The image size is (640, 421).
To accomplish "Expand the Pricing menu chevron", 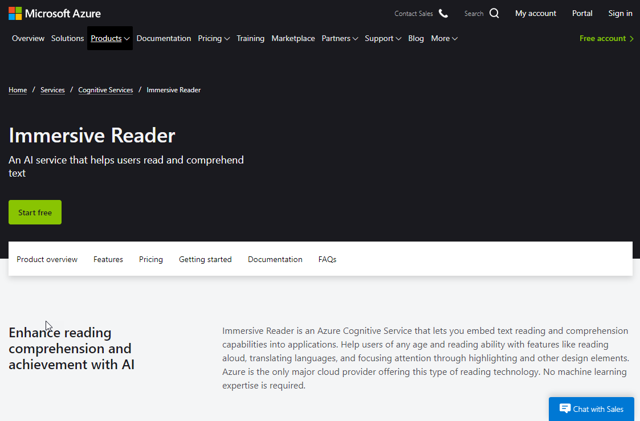I will click(227, 39).
